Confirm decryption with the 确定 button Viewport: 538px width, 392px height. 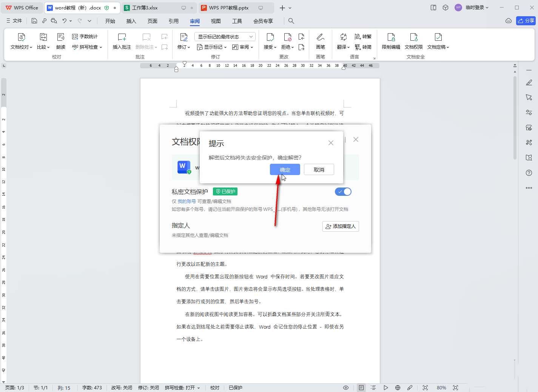point(285,170)
